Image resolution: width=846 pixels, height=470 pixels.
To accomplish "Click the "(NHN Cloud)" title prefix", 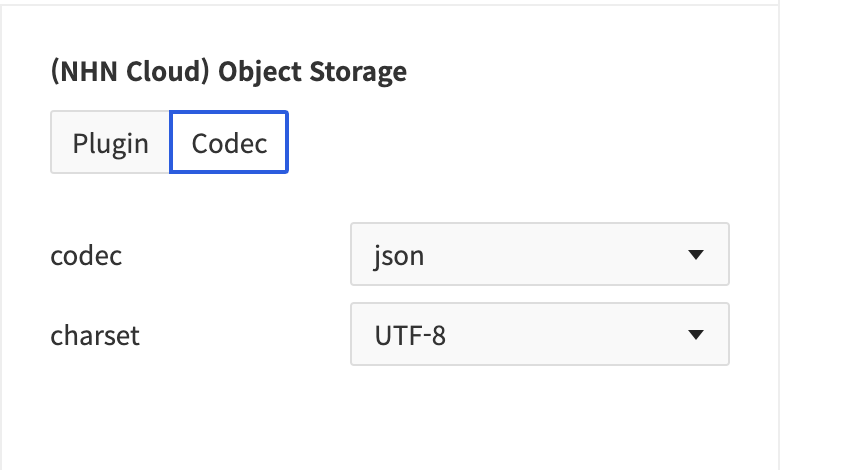I will (131, 72).
